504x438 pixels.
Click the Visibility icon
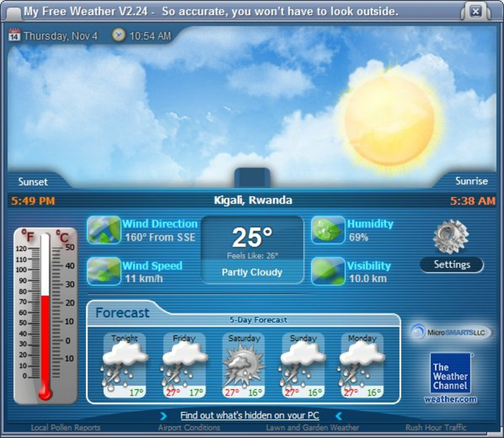coord(327,272)
